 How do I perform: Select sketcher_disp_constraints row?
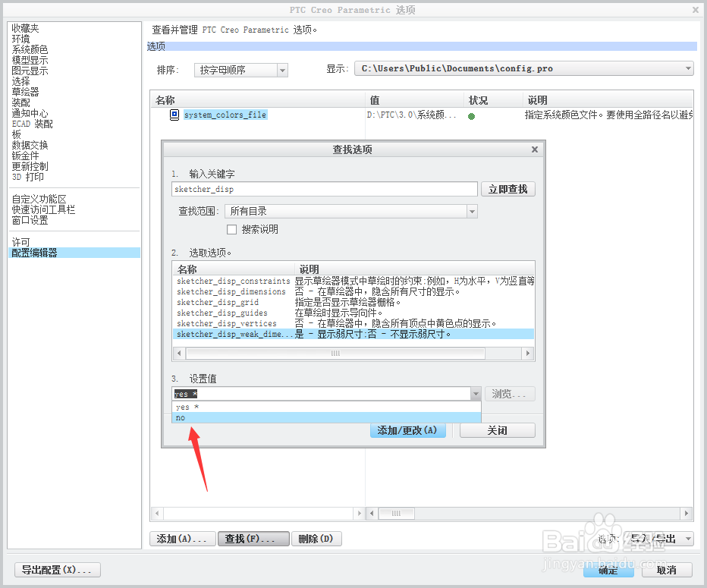pos(353,281)
